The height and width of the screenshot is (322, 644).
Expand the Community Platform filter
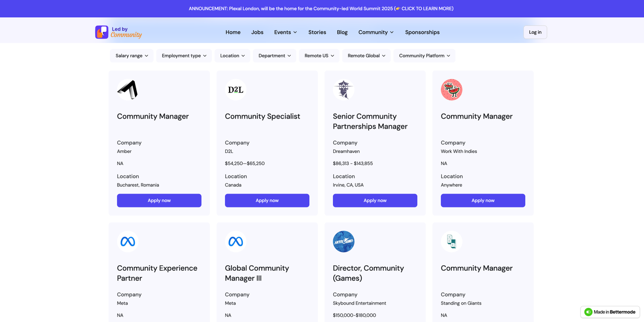click(424, 56)
